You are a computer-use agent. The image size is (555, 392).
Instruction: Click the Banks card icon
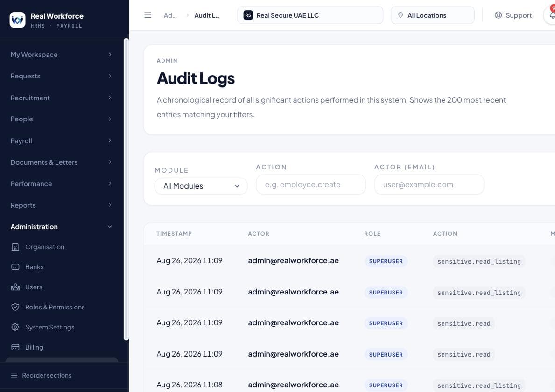[15, 267]
